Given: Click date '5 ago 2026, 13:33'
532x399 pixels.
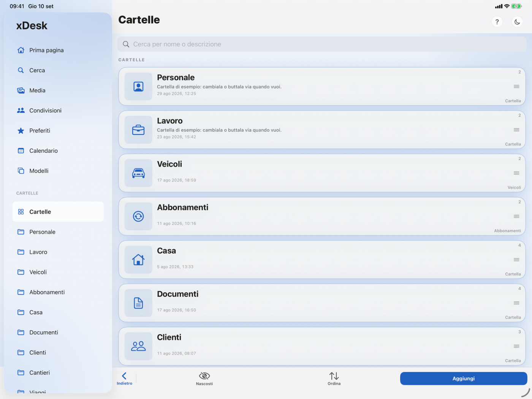Looking at the screenshot, I should point(175,267).
